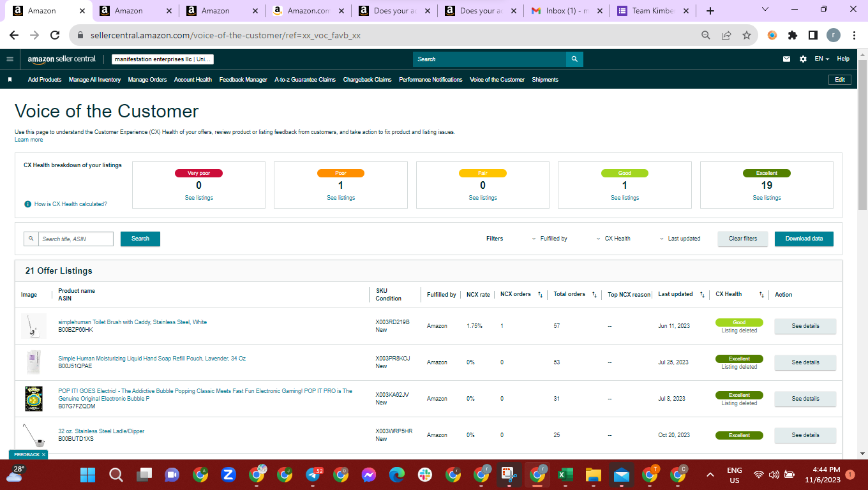Click the info icon beside How is CX Health calculated
The width and height of the screenshot is (868, 490).
click(x=27, y=204)
